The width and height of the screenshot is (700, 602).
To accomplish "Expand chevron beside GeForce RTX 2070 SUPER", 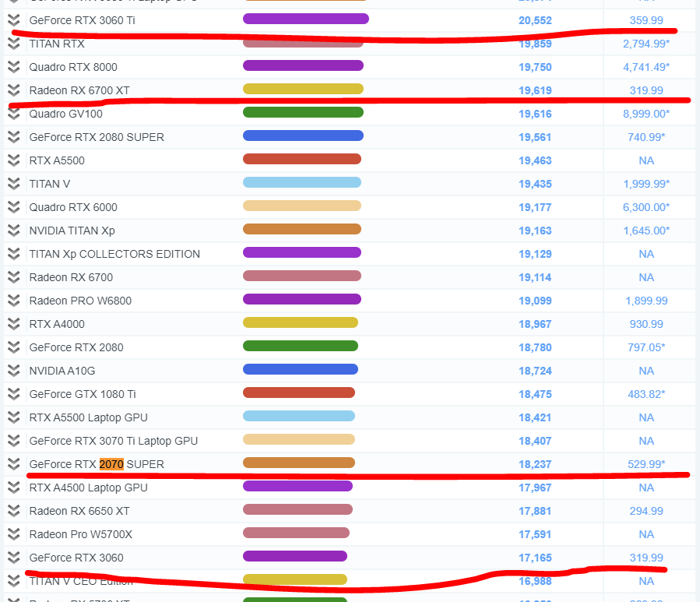I will (x=14, y=464).
